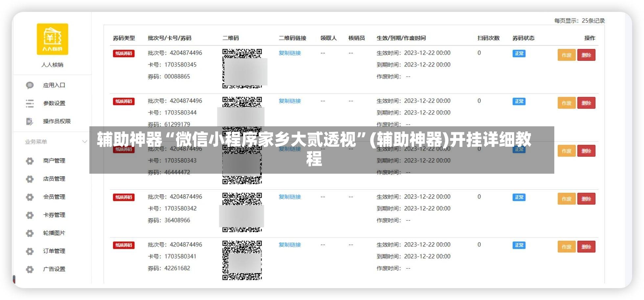Open the 店员管理 menu item
This screenshot has width=644, height=300.
pos(54,179)
